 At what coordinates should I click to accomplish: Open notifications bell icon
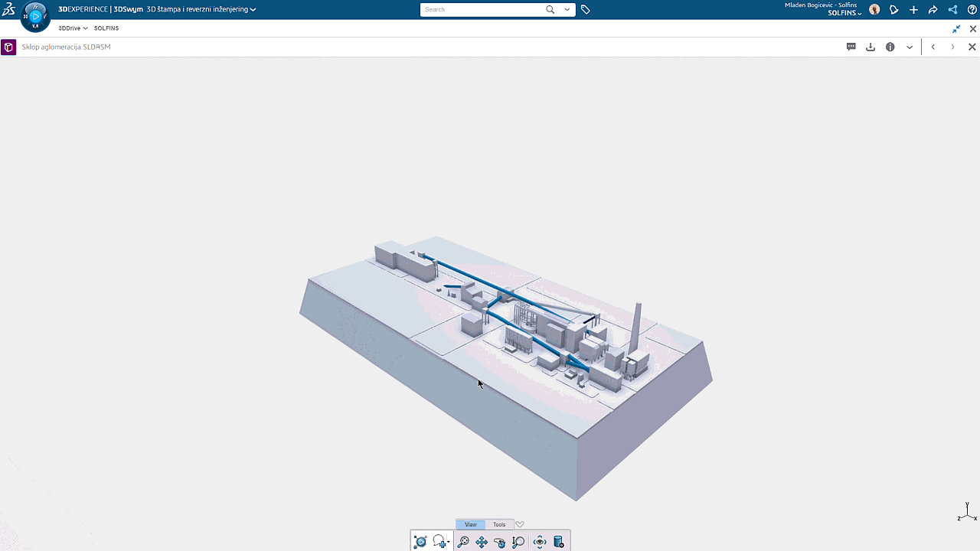click(893, 10)
